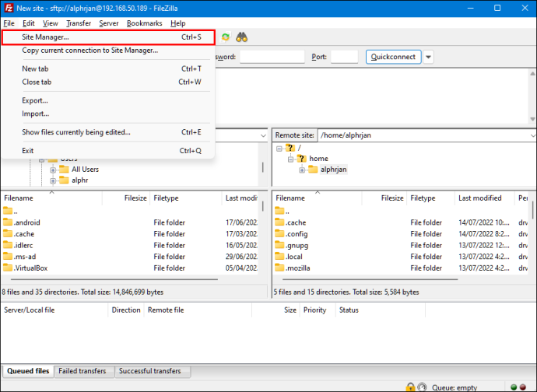Click the FileZilla logo in the title bar
The width and height of the screenshot is (537, 392).
coord(9,8)
